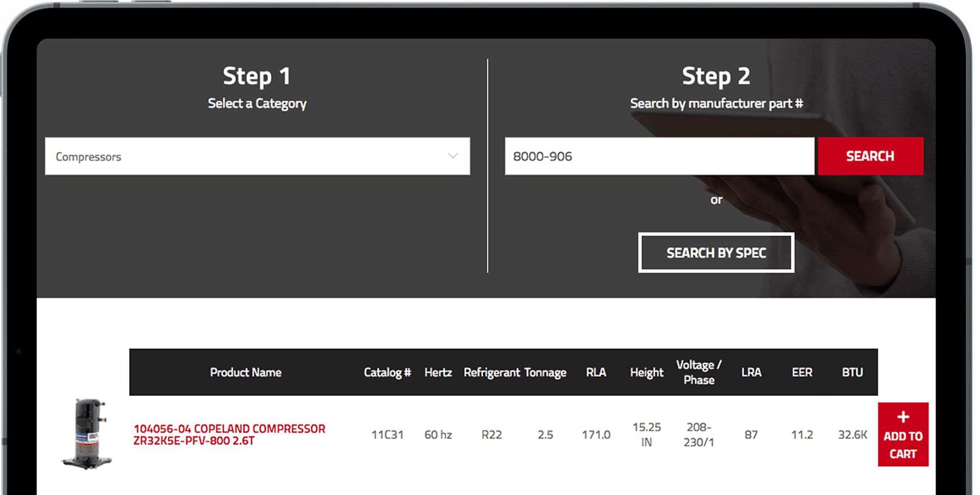Click the Product Name column header

click(x=246, y=372)
